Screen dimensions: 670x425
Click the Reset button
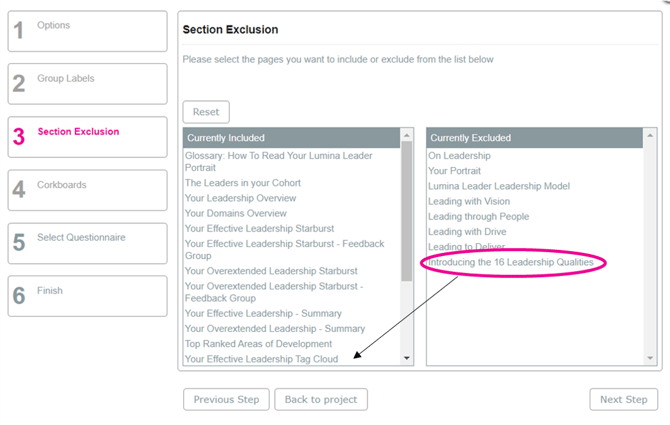point(206,112)
